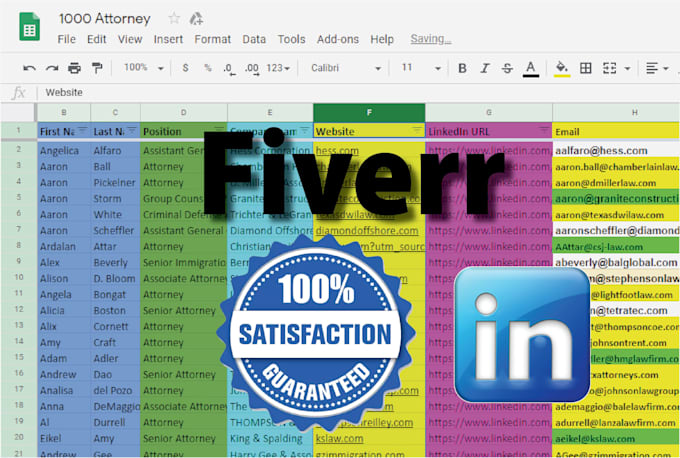Undo the last action
Screen dimensions: 680x458
coord(29,68)
